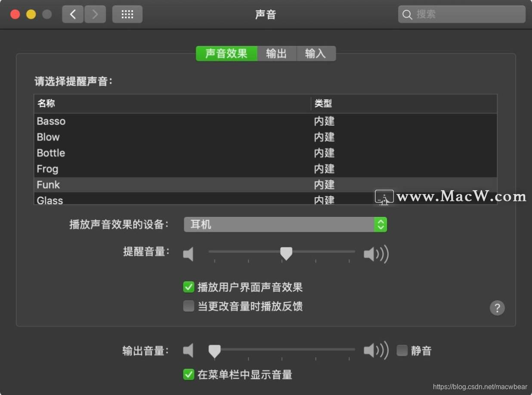Select the 声音效果 tab

click(226, 53)
